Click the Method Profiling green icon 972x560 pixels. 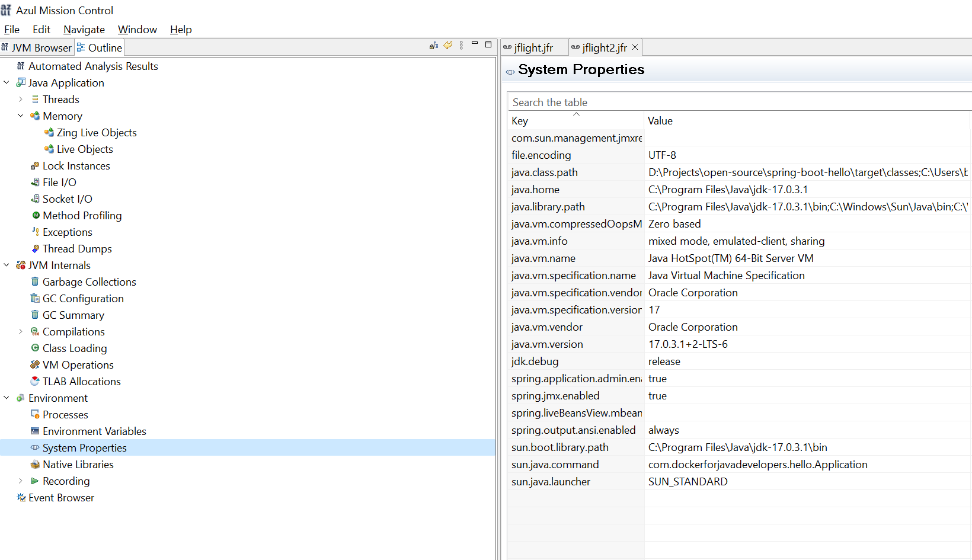click(36, 215)
